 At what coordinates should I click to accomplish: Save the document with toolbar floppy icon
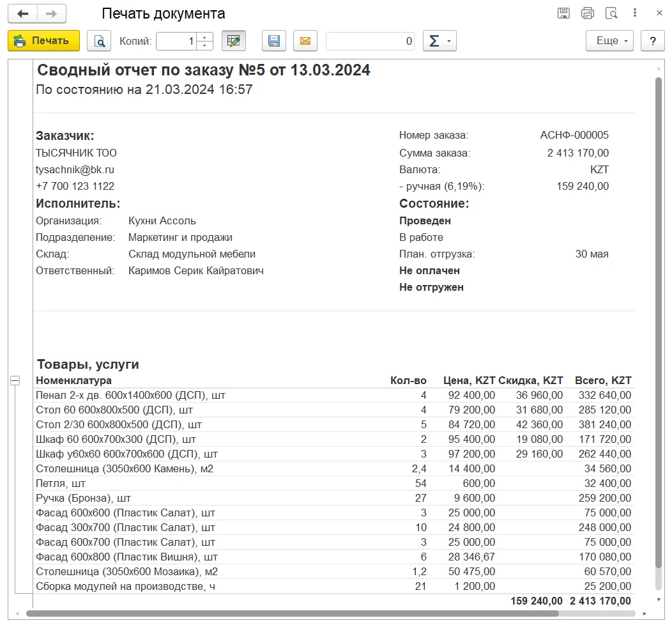274,41
